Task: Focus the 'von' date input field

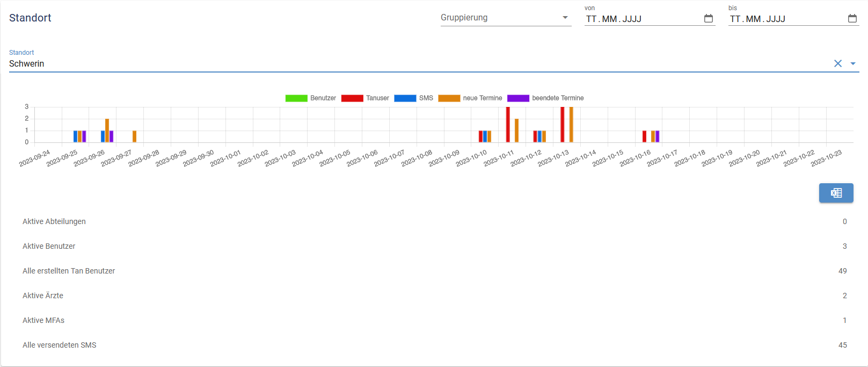Action: [x=641, y=19]
